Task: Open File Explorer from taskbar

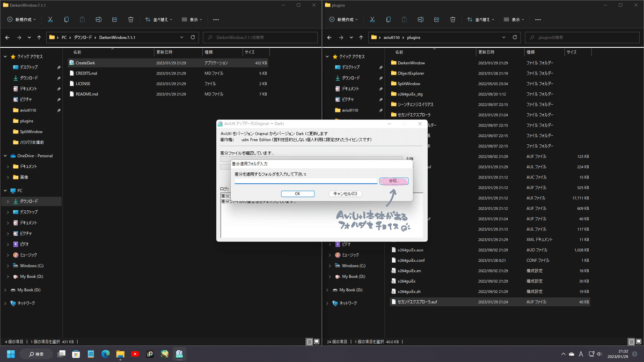Action: tap(121, 354)
